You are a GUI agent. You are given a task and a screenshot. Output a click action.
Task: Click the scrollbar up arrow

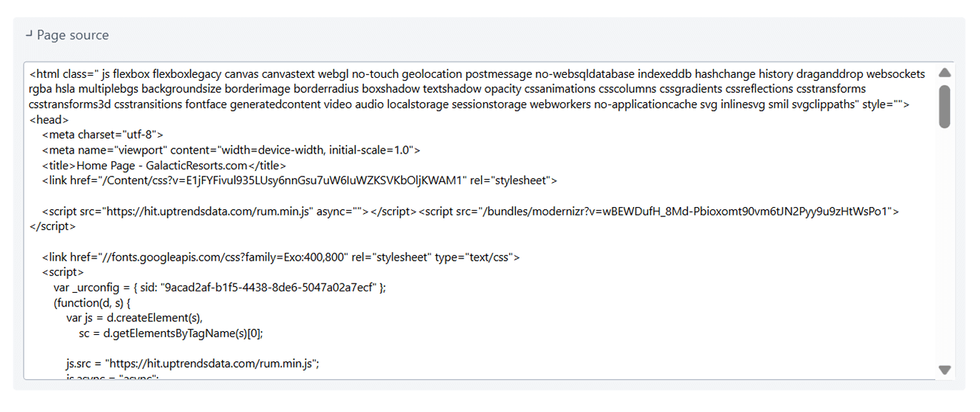[x=944, y=72]
